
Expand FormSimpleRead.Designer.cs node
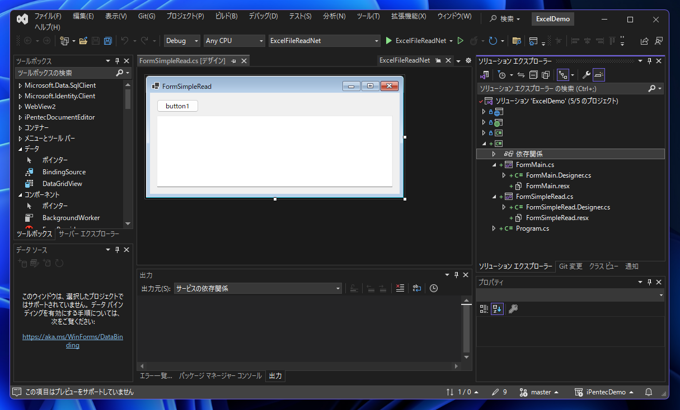pos(503,207)
